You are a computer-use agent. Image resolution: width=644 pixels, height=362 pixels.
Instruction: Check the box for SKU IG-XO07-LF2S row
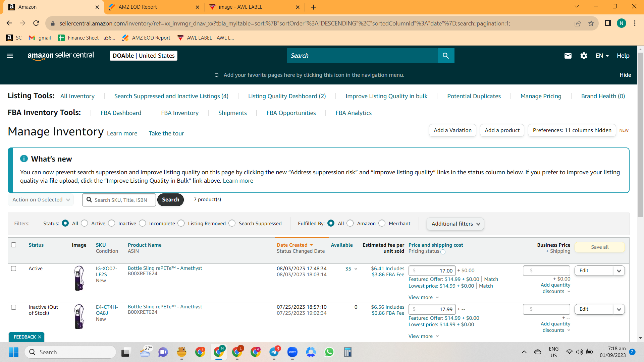[14, 268]
